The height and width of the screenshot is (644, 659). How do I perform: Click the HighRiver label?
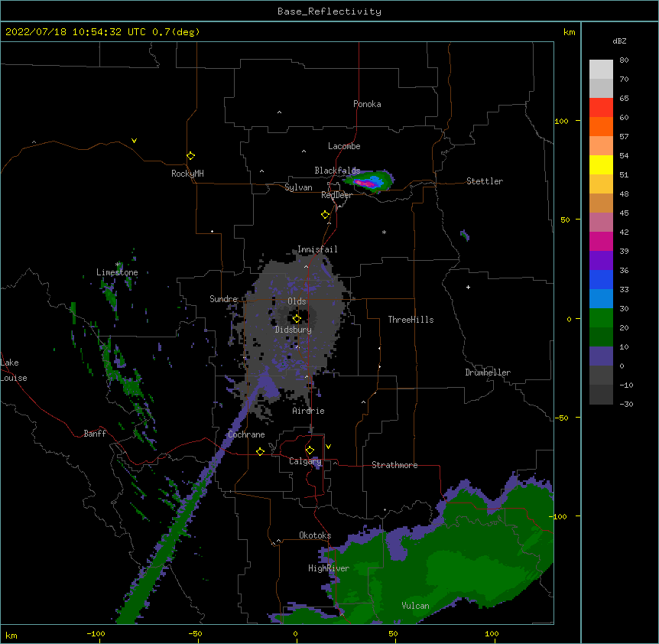(329, 568)
